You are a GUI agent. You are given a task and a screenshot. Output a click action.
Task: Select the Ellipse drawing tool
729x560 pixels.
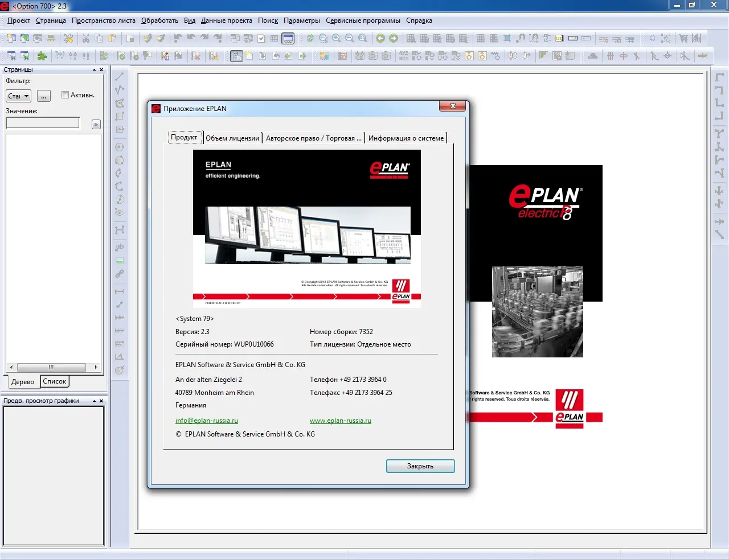(120, 212)
